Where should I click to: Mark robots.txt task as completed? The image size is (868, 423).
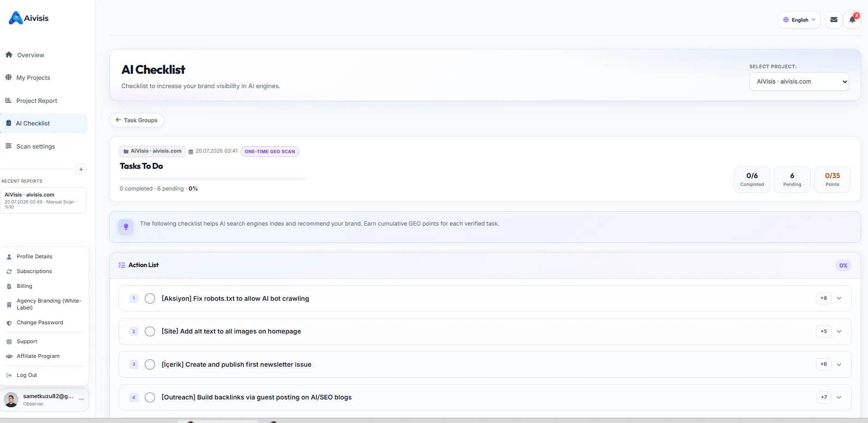[x=150, y=298]
